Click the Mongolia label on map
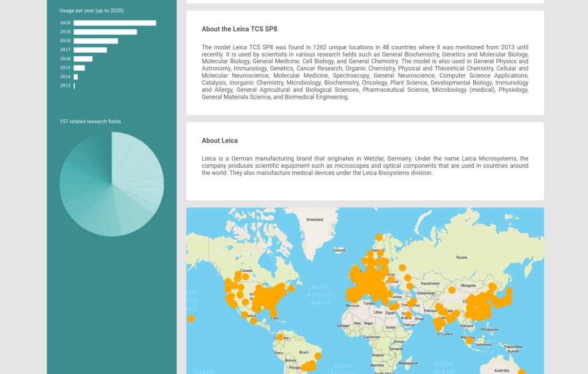This screenshot has width=588, height=374. [469, 286]
